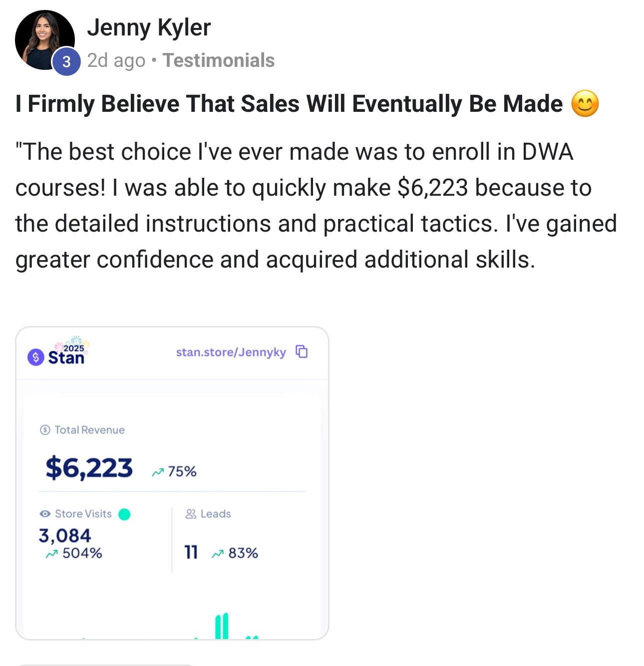Click the Stan dollar logo icon

pyautogui.click(x=36, y=357)
